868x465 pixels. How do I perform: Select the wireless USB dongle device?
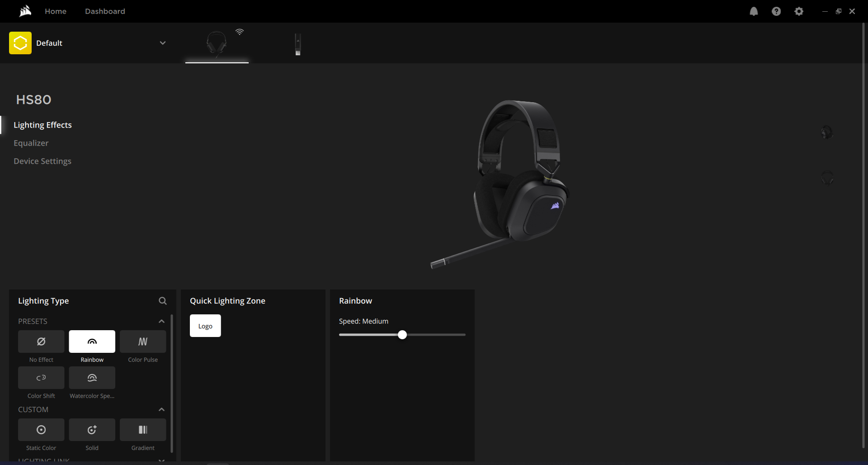298,44
